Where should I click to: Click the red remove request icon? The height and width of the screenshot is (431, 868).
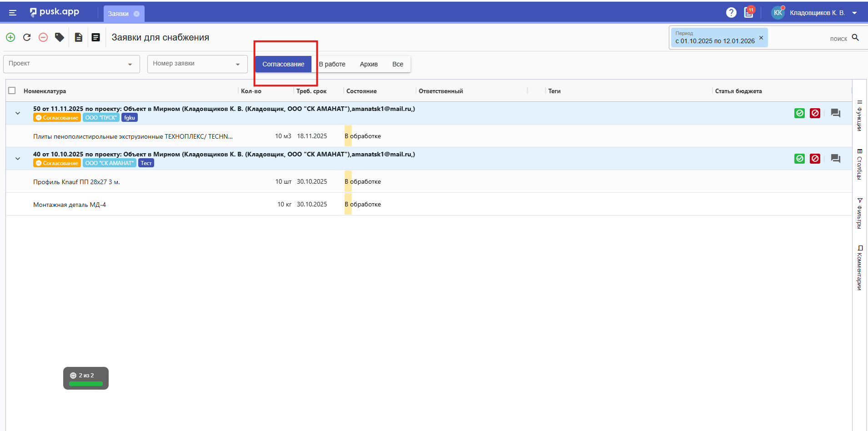43,37
